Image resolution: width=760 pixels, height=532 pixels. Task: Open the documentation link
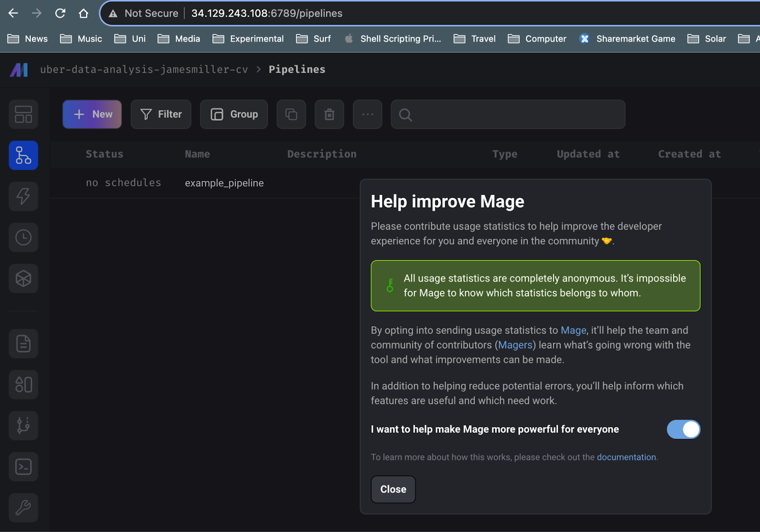pos(626,457)
